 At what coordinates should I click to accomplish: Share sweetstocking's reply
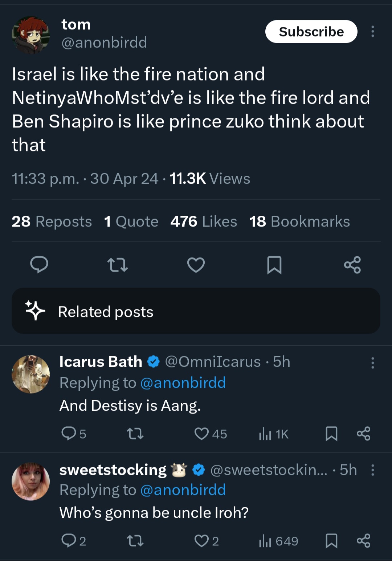(363, 541)
